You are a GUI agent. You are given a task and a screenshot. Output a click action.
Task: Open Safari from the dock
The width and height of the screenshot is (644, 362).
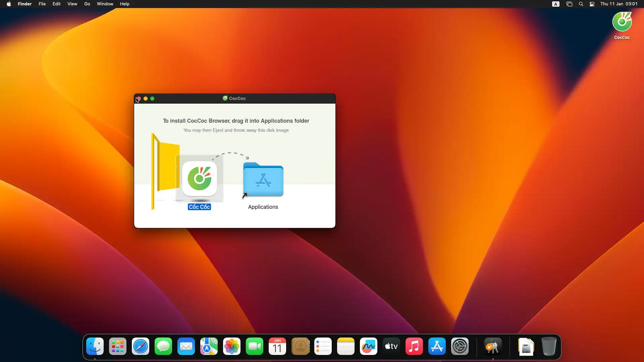click(x=141, y=346)
